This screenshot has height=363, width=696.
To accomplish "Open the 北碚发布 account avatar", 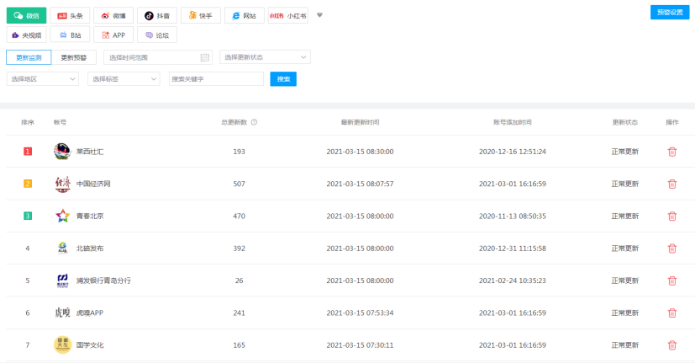I will coord(63,248).
